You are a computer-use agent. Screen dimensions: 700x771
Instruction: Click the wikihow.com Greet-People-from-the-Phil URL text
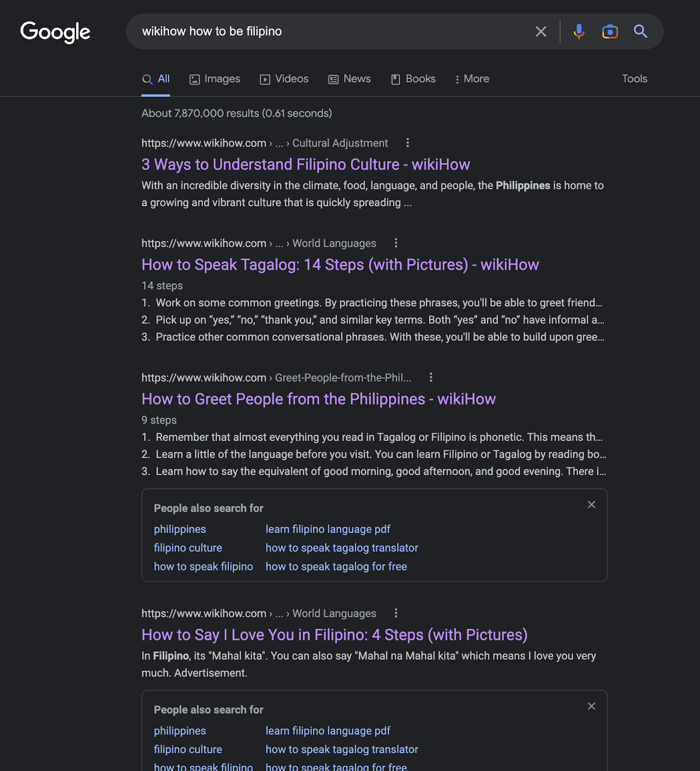276,378
